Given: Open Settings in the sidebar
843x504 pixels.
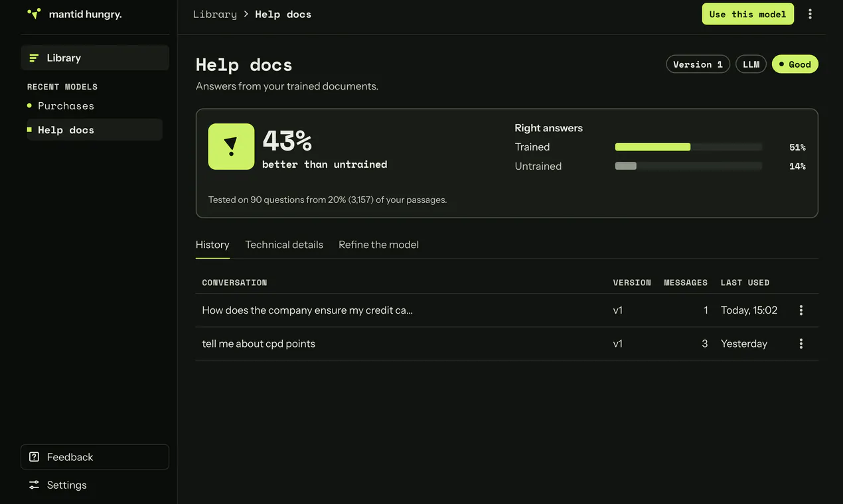Looking at the screenshot, I should [95, 485].
